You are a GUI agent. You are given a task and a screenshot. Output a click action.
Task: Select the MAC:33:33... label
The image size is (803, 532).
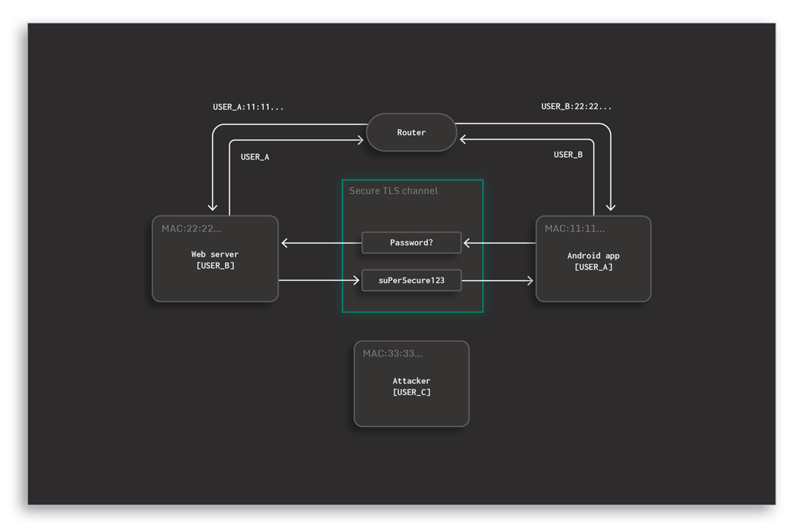393,353
